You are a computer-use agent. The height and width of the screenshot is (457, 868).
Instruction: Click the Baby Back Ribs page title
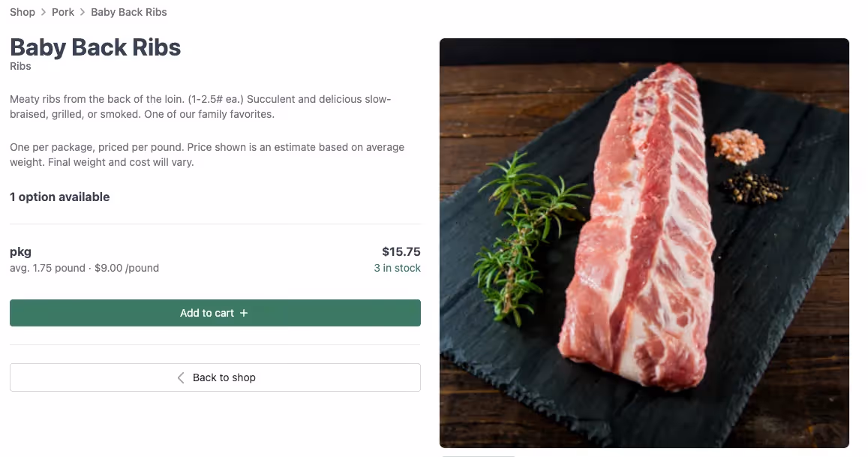click(x=95, y=47)
